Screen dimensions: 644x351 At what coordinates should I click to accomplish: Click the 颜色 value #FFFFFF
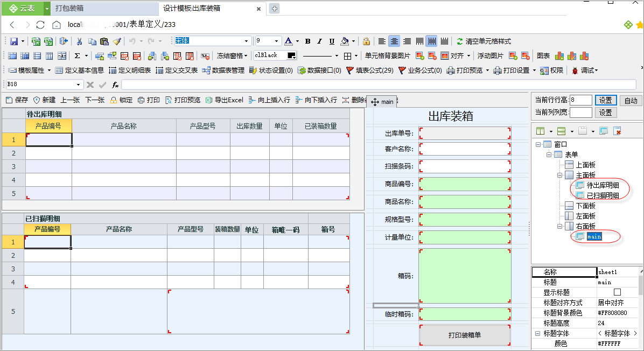click(x=608, y=343)
